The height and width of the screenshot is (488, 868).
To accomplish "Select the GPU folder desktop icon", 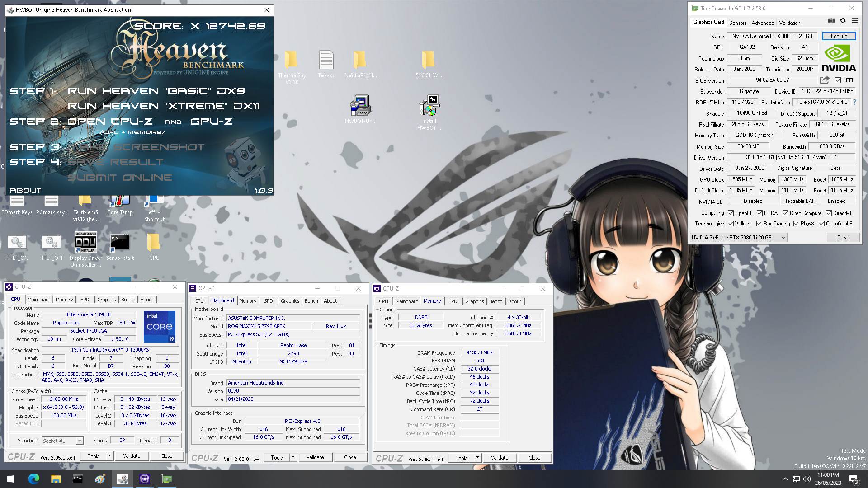I will coord(154,248).
